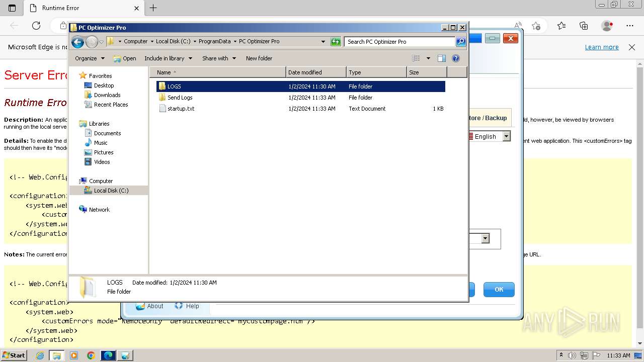
Task: Expand the Share with menu
Action: pyautogui.click(x=219, y=58)
